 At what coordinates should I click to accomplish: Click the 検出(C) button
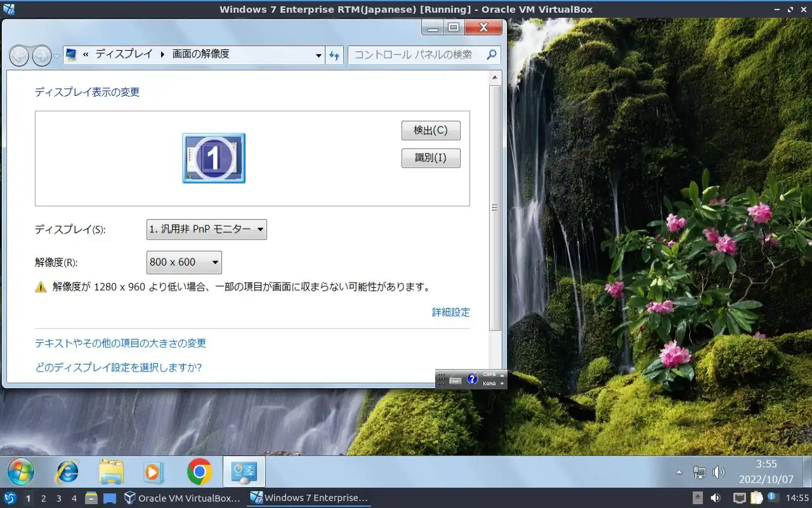tap(431, 130)
